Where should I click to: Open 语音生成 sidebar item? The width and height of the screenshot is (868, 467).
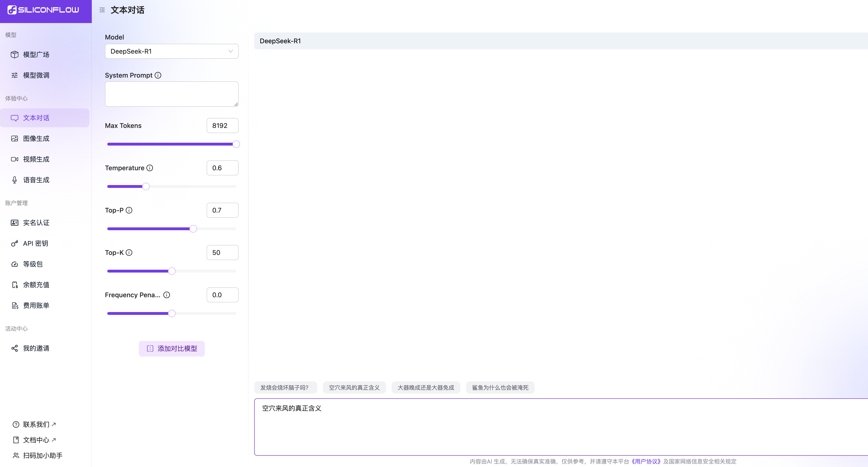click(36, 180)
